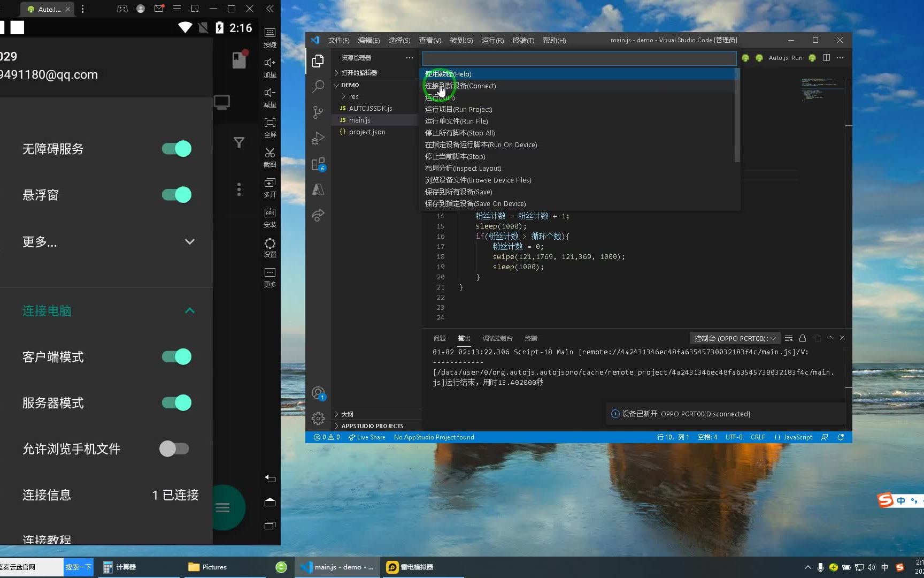Image resolution: width=924 pixels, height=578 pixels.
Task: Open the 控制台 output channel dropdown
Action: pos(735,338)
